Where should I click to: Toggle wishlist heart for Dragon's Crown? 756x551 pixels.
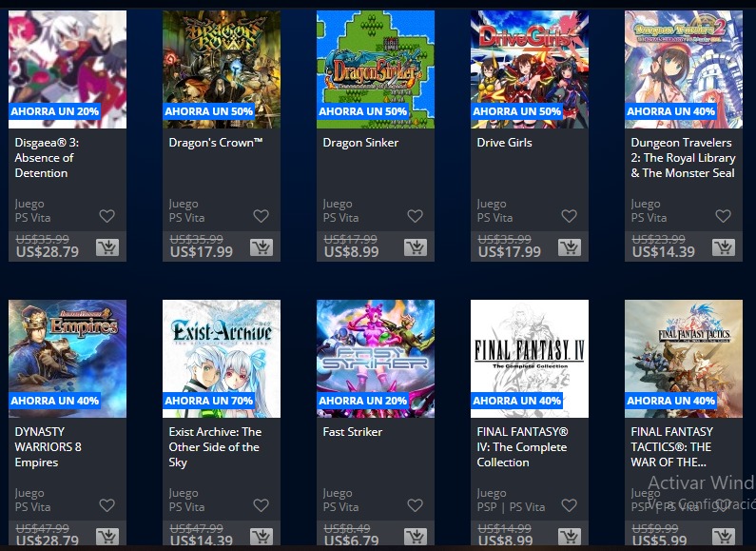coord(262,216)
